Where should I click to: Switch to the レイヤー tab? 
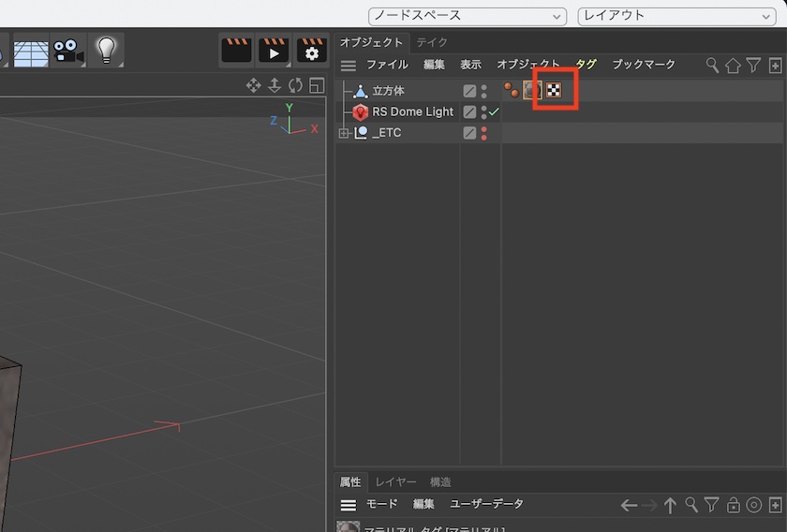[x=395, y=481]
